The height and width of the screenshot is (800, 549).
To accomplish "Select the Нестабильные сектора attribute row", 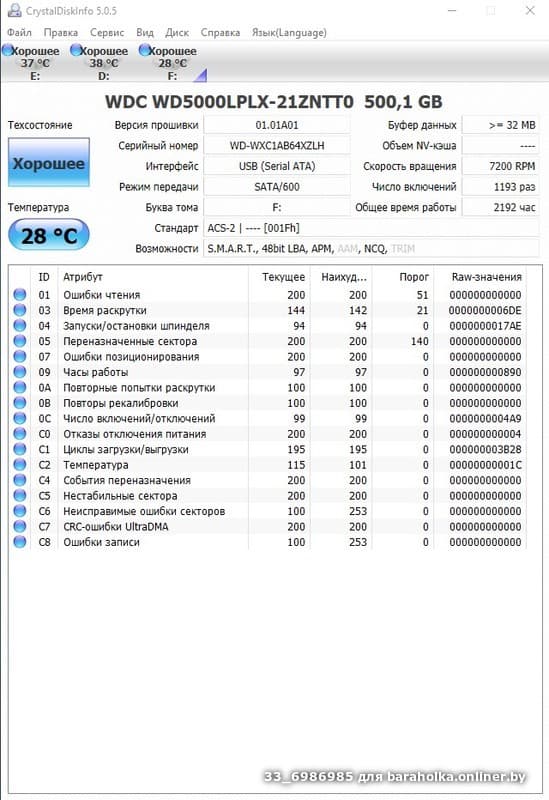I will tap(268, 495).
